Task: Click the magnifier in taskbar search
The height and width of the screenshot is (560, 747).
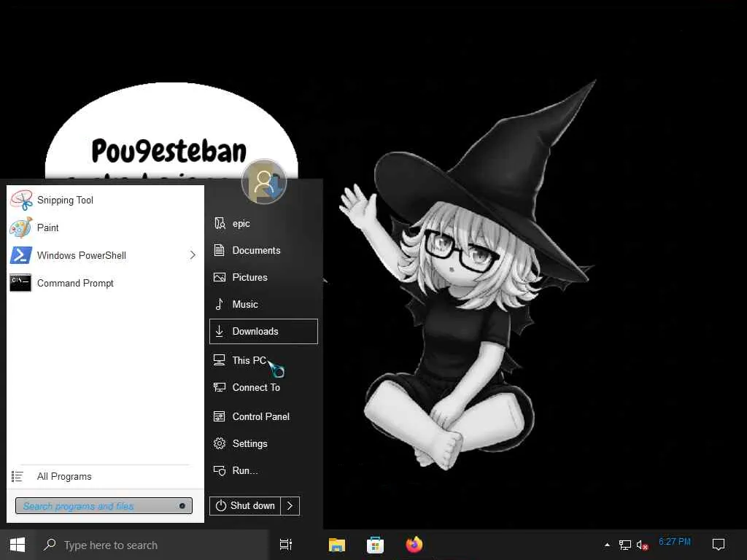Action: (x=50, y=544)
